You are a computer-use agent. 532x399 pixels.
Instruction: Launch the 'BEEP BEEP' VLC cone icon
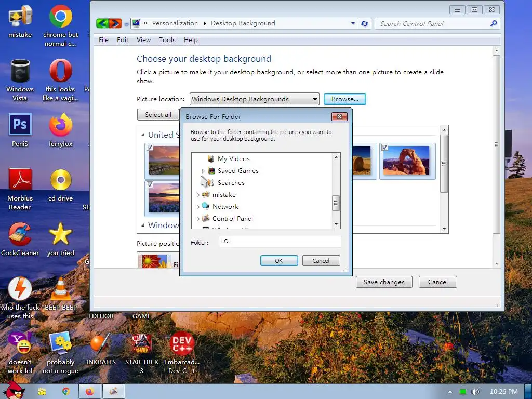pyautogui.click(x=60, y=294)
